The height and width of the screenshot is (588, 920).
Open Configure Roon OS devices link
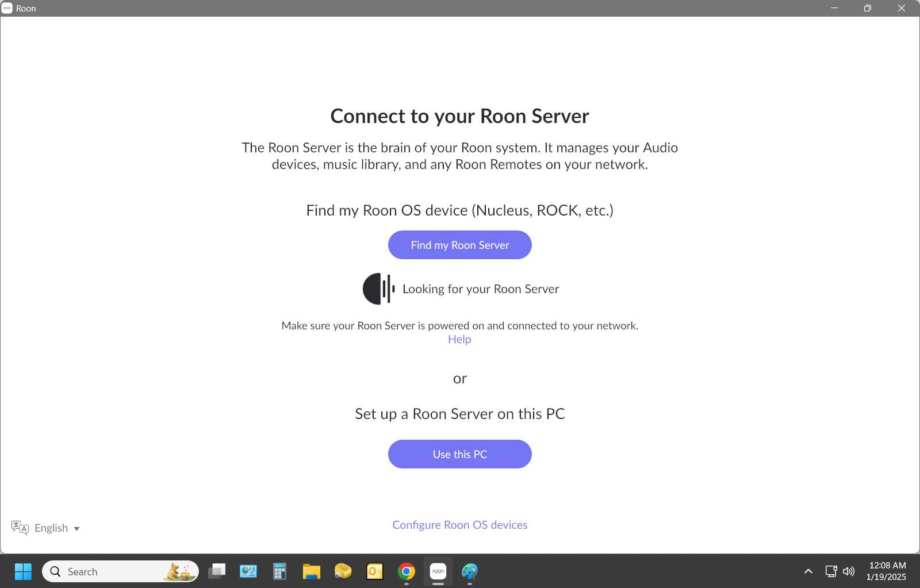(460, 525)
